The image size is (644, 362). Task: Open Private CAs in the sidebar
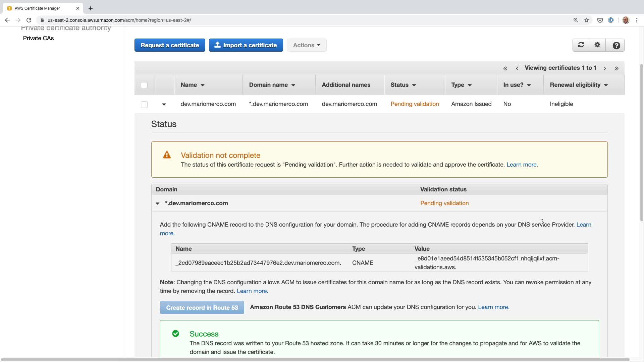coord(38,38)
